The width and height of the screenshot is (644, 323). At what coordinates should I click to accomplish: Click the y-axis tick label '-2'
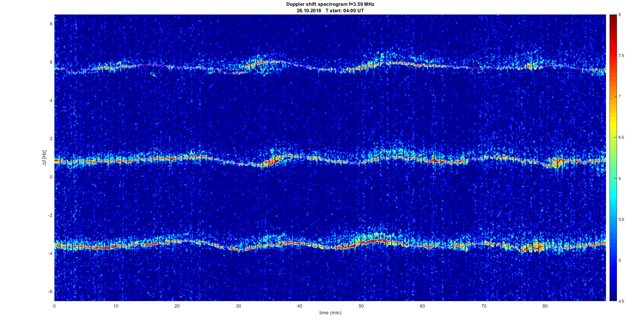pyautogui.click(x=50, y=215)
